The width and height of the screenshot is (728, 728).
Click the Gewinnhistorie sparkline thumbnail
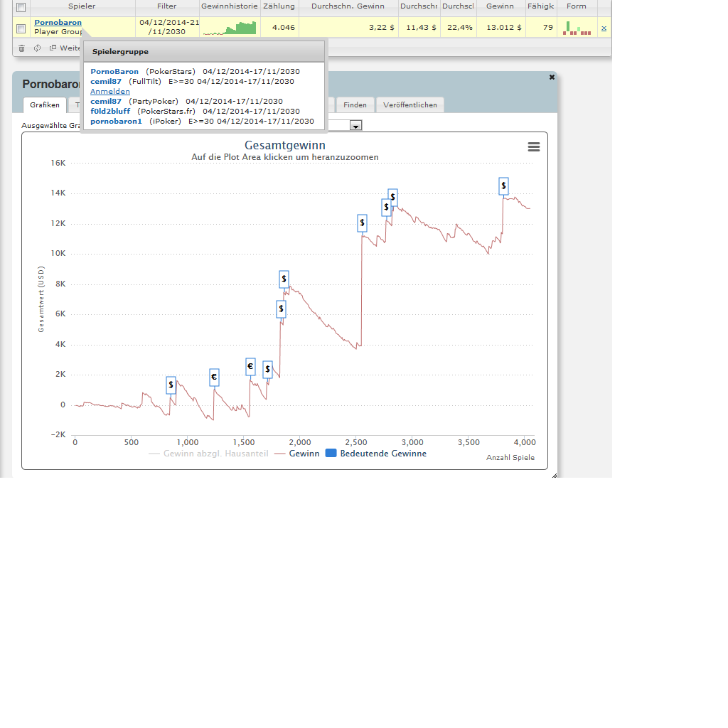(x=230, y=28)
